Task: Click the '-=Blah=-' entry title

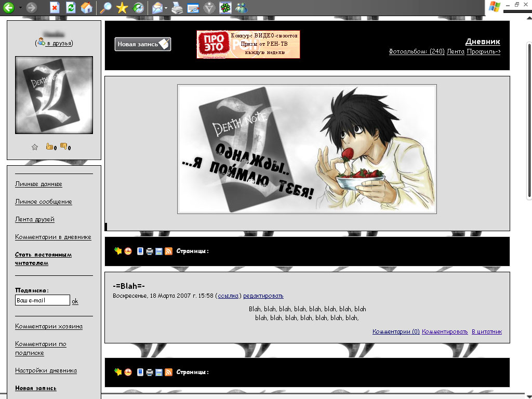Action: click(129, 286)
